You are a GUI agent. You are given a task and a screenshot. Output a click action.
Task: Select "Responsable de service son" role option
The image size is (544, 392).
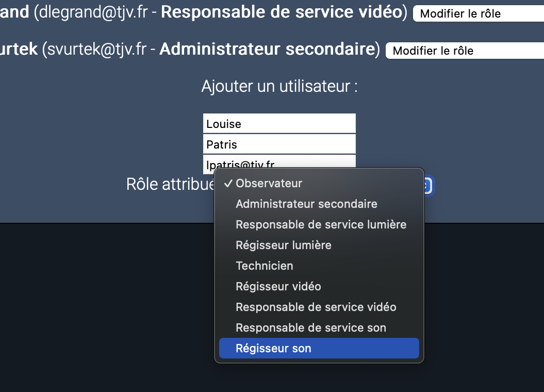click(311, 328)
